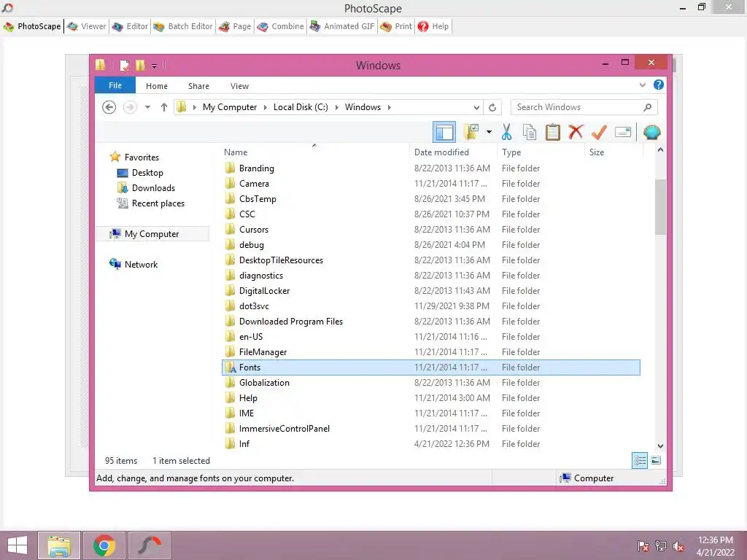The image size is (747, 560).
Task: Select My Computer in navigation pane
Action: coord(152,234)
